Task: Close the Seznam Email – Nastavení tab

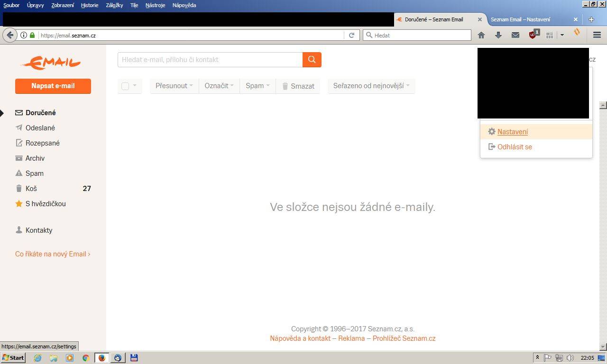Action: pos(576,19)
